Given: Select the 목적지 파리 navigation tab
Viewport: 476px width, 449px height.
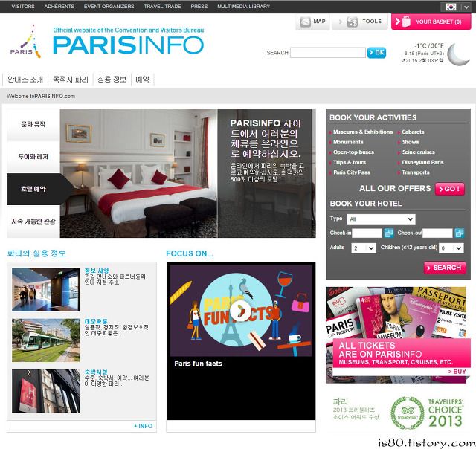Looking at the screenshot, I should click(71, 80).
